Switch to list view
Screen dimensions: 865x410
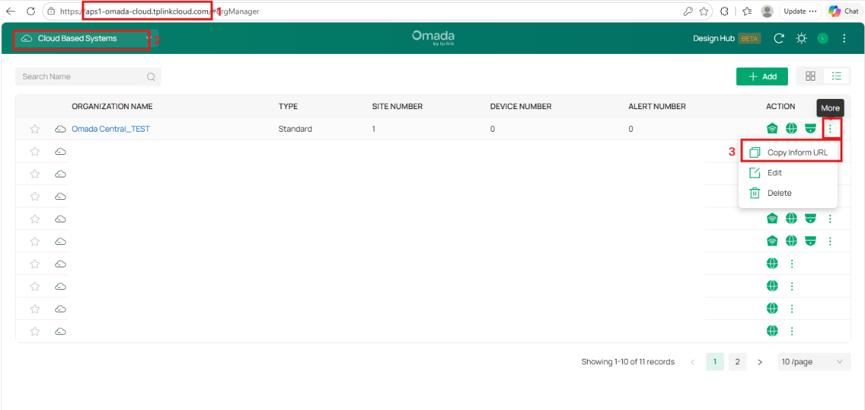(836, 76)
